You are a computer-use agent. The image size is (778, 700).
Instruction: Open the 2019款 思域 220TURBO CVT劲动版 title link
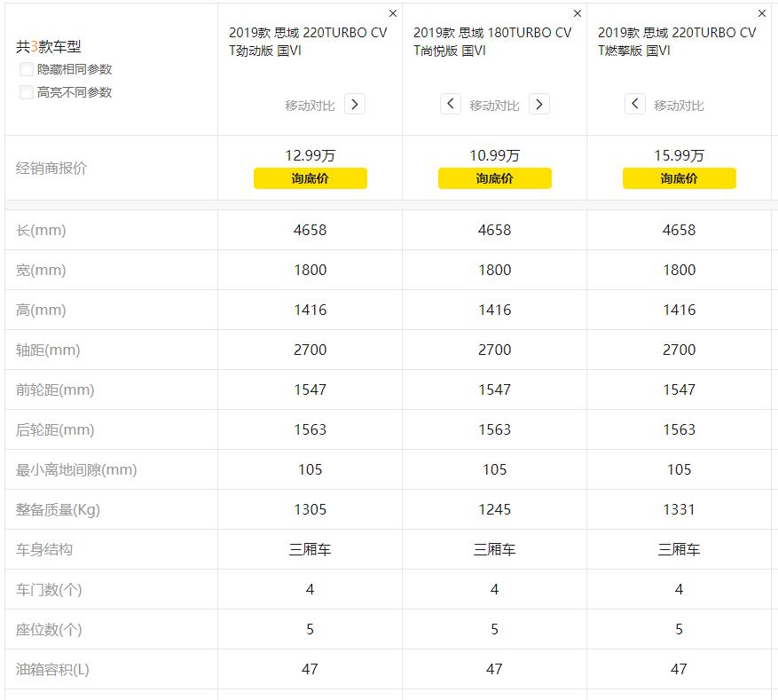(x=308, y=42)
